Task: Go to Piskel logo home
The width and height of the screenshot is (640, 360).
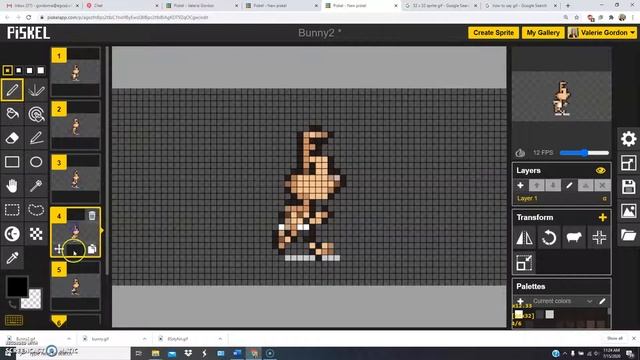Action: point(29,33)
